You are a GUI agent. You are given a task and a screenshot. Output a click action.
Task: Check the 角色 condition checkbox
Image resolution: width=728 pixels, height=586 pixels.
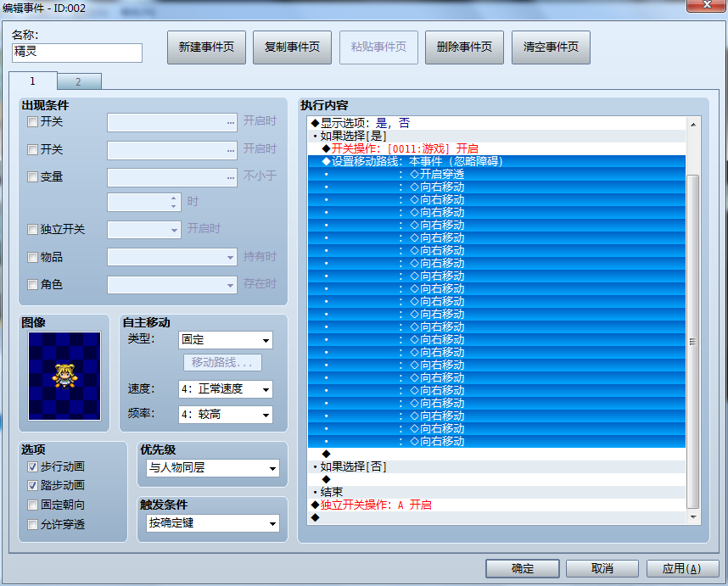[32, 284]
